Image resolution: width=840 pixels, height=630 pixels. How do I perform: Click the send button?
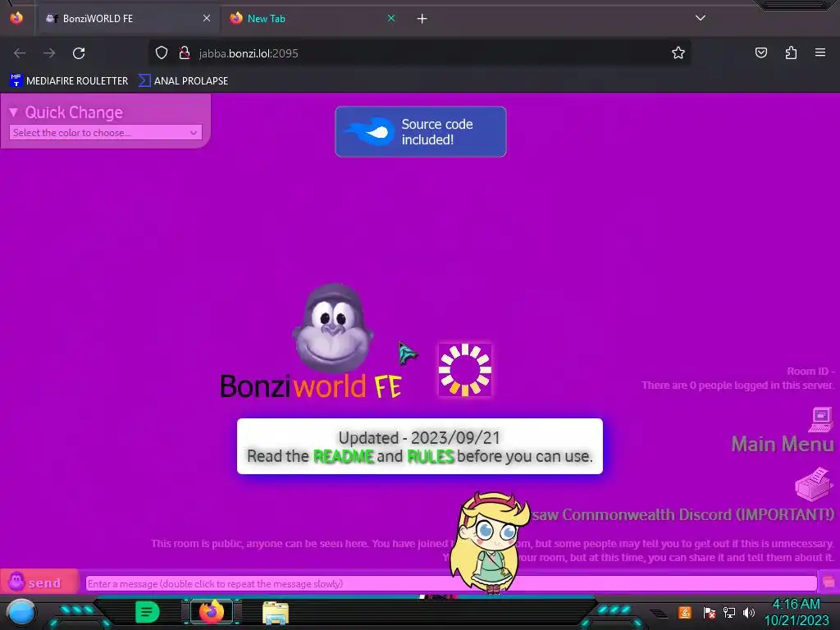tap(39, 582)
